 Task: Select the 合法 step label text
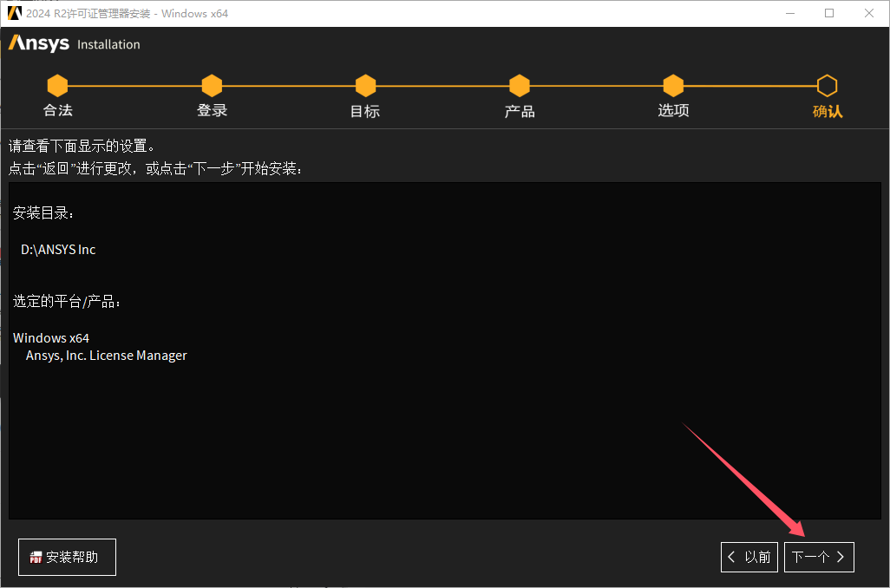point(56,112)
